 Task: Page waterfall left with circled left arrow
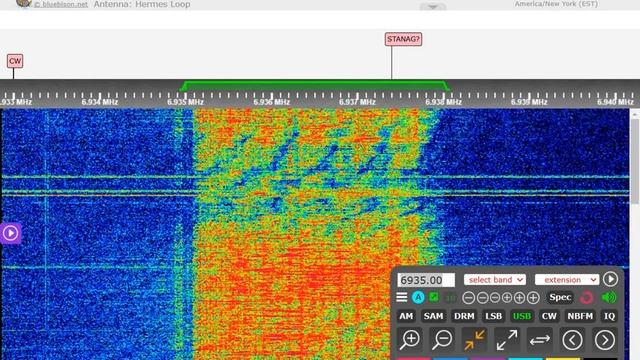[572, 340]
